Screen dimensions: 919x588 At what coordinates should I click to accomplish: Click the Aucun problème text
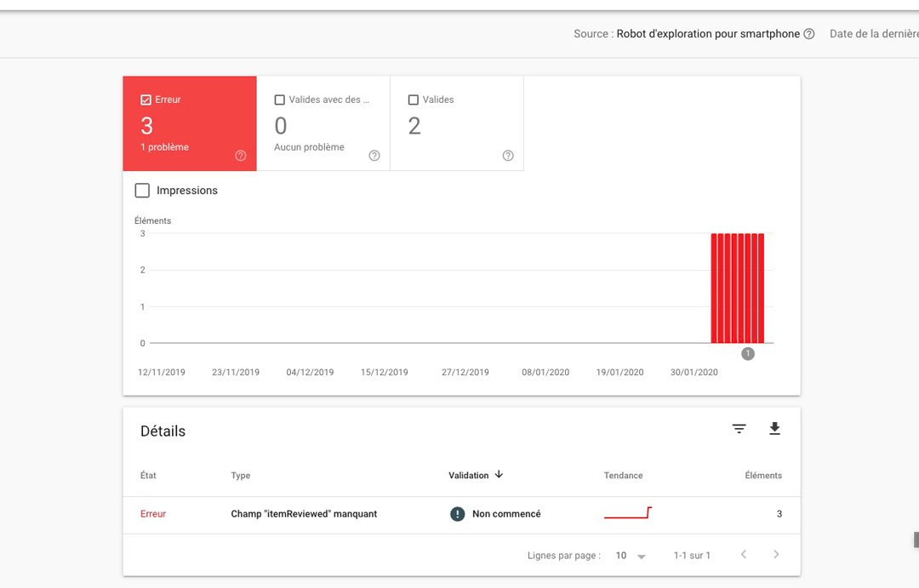point(310,147)
